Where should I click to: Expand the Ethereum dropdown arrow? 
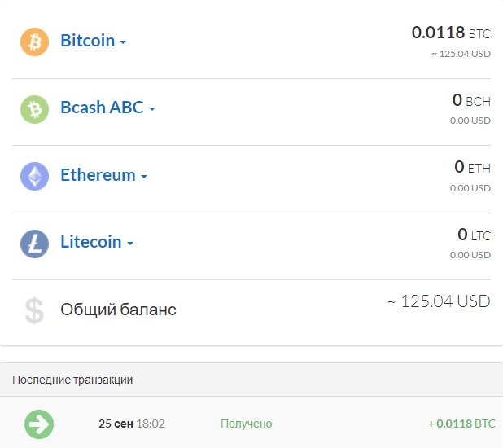tap(144, 176)
